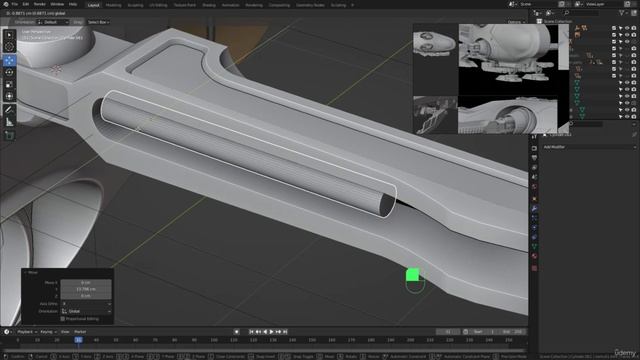
Task: Select the Transform tool
Action: click(9, 96)
